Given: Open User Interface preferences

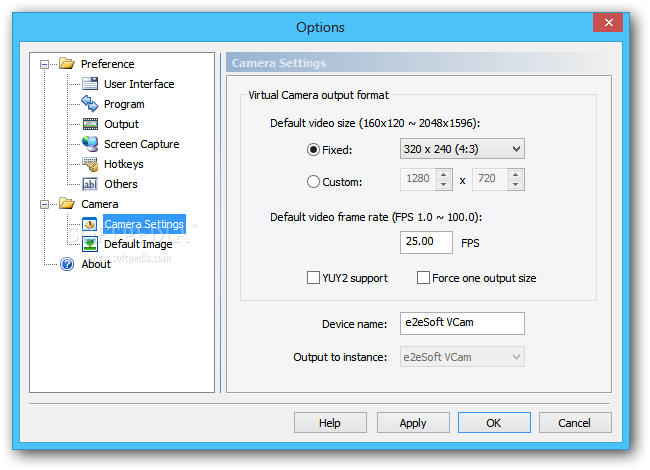Looking at the screenshot, I should pos(139,84).
